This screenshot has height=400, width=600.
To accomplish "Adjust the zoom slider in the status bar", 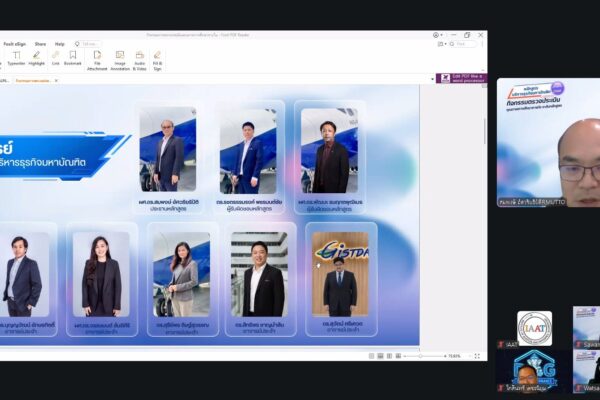I will (x=421, y=356).
